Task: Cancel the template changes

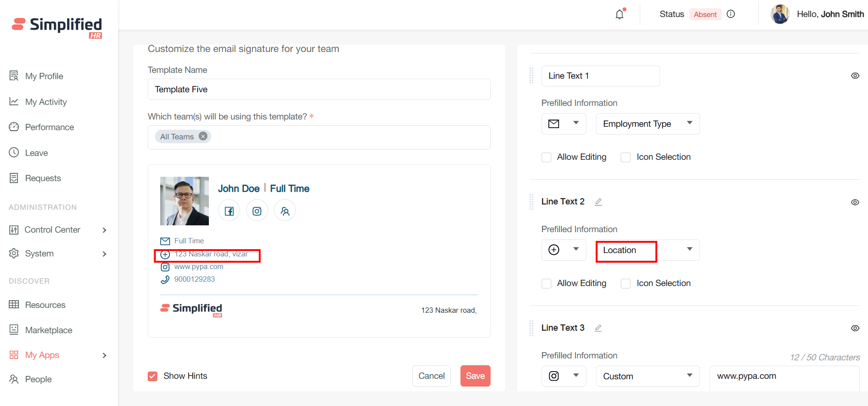Action: [x=431, y=376]
